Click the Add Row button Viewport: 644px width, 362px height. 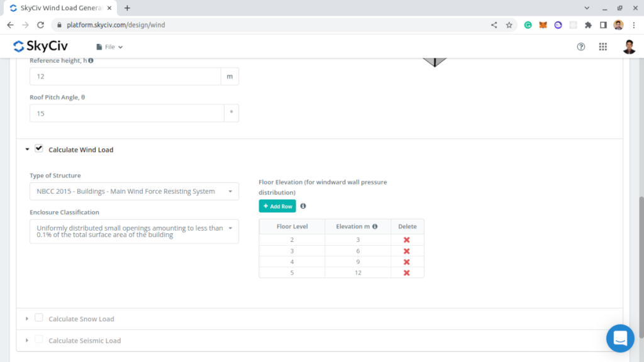(x=277, y=206)
